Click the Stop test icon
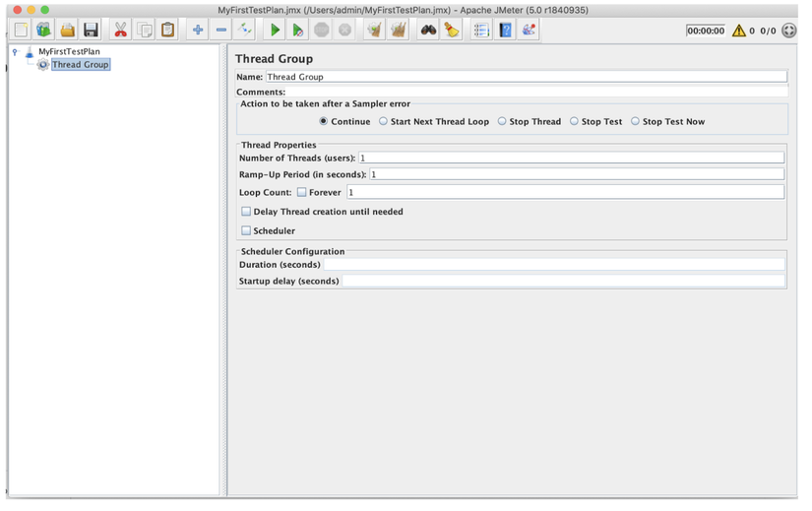Image resolution: width=812 pixels, height=511 pixels. tap(322, 31)
